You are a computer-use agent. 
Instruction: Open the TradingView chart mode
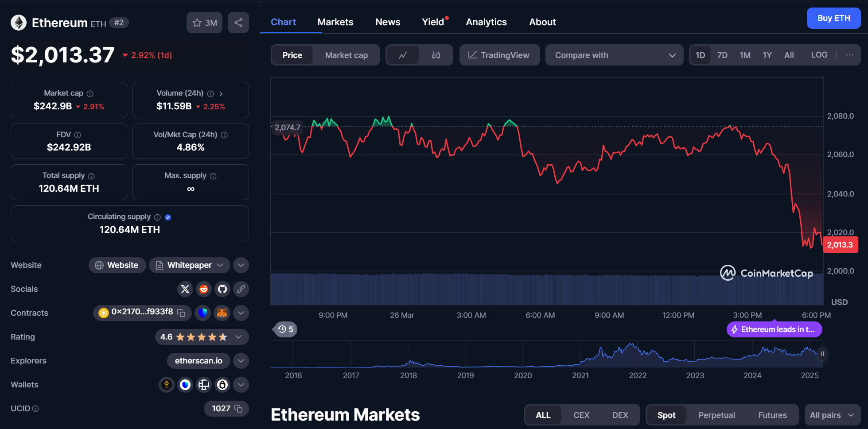pyautogui.click(x=499, y=55)
